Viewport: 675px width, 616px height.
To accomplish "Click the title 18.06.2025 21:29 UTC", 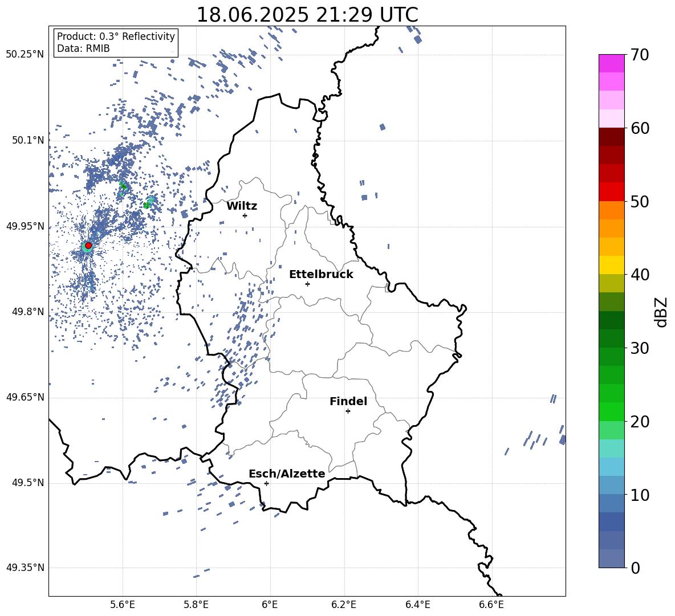I will tap(307, 15).
